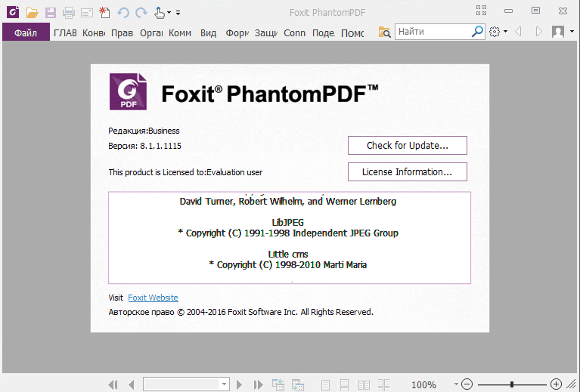Click the page number combo box
Image resolution: width=580 pixels, height=392 pixels.
(x=186, y=384)
